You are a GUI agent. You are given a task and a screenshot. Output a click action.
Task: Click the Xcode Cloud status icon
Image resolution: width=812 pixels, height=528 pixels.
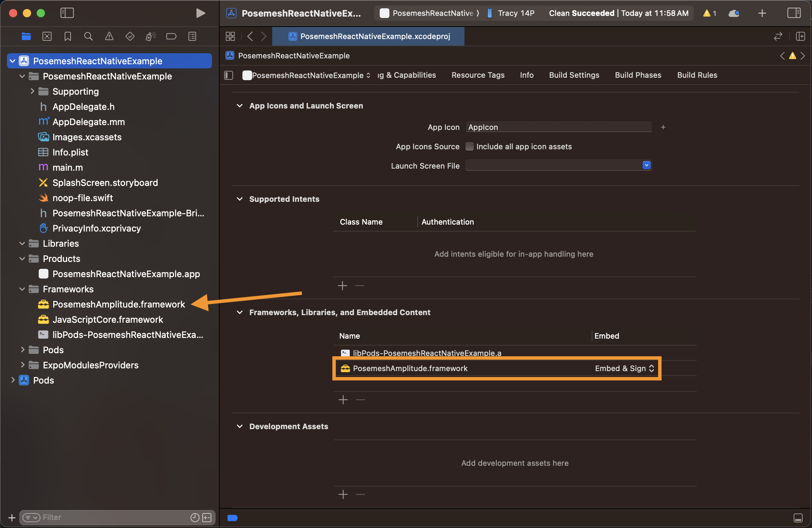tap(733, 13)
